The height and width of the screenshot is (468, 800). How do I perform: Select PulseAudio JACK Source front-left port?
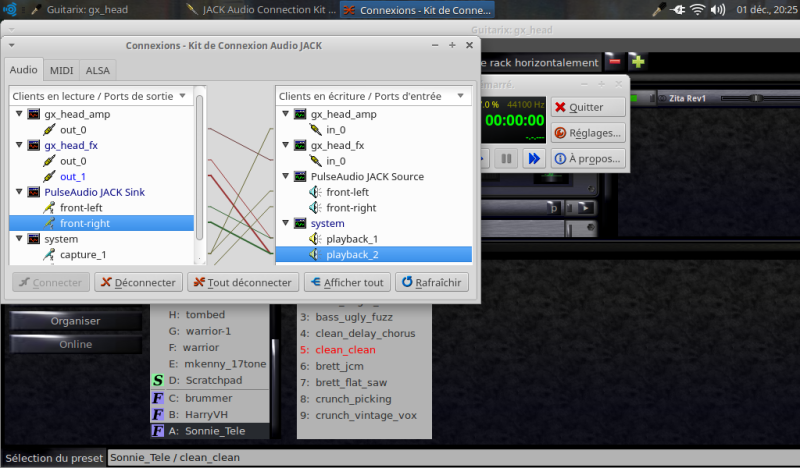click(347, 192)
